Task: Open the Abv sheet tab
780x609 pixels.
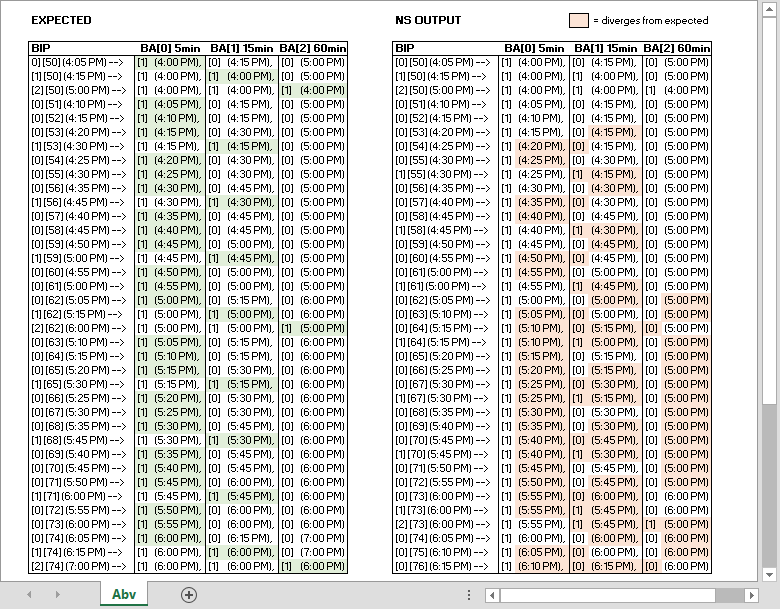Action: [124, 594]
